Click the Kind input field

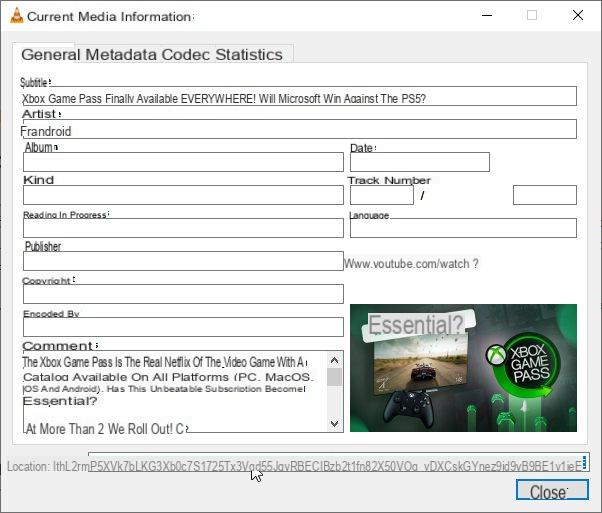point(183,195)
